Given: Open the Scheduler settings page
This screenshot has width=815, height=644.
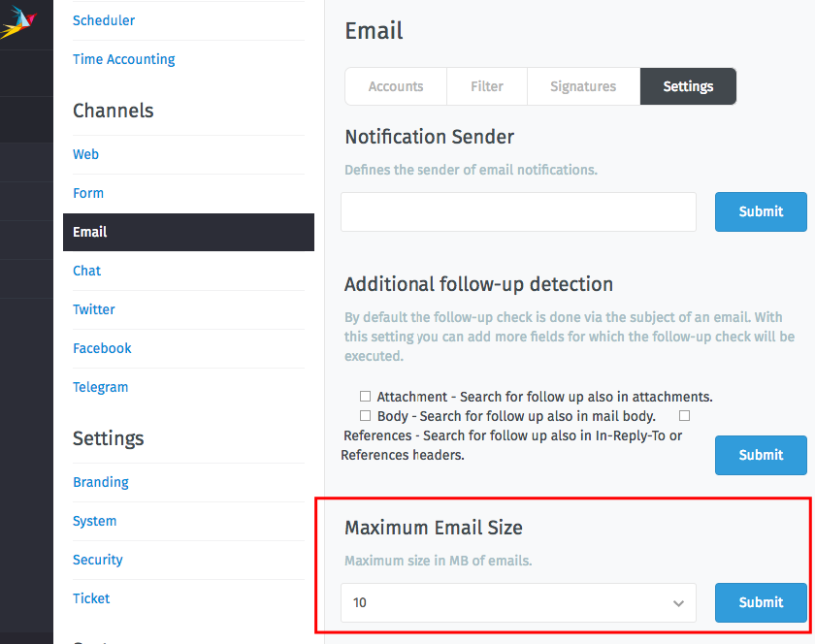Looking at the screenshot, I should (x=104, y=20).
